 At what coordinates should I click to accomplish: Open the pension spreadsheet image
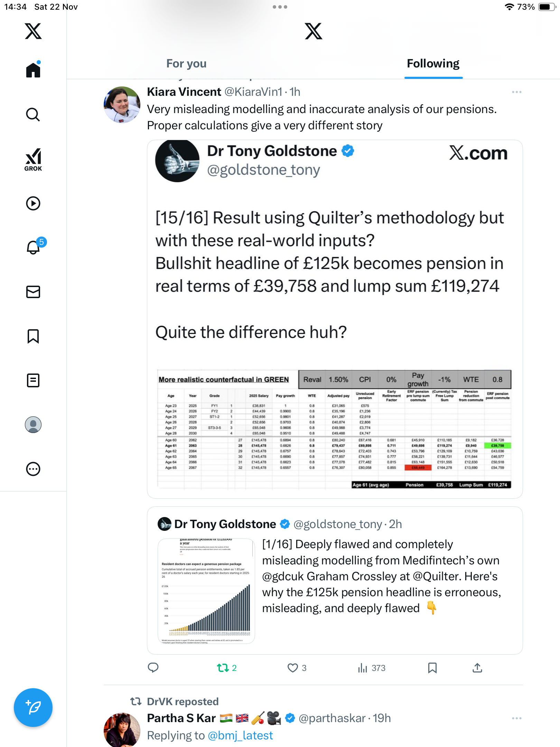click(334, 429)
